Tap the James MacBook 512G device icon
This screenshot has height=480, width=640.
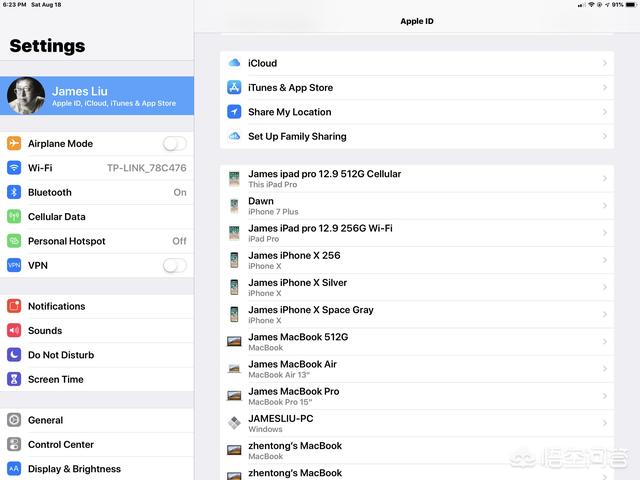point(234,341)
